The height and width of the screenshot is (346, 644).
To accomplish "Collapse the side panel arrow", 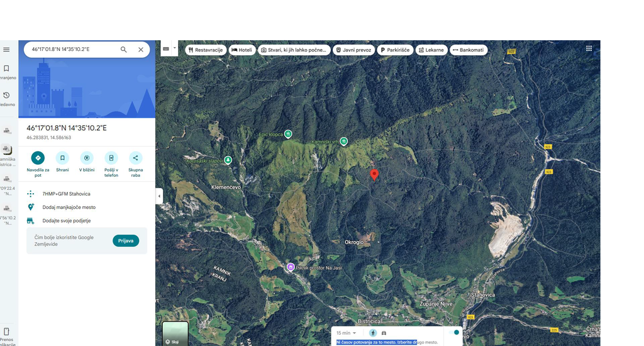I will (159, 196).
